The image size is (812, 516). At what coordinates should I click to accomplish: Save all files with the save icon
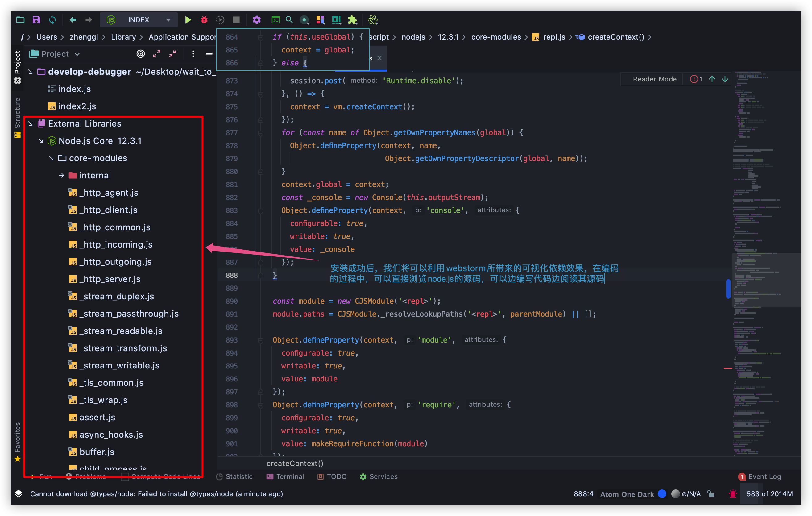tap(36, 20)
